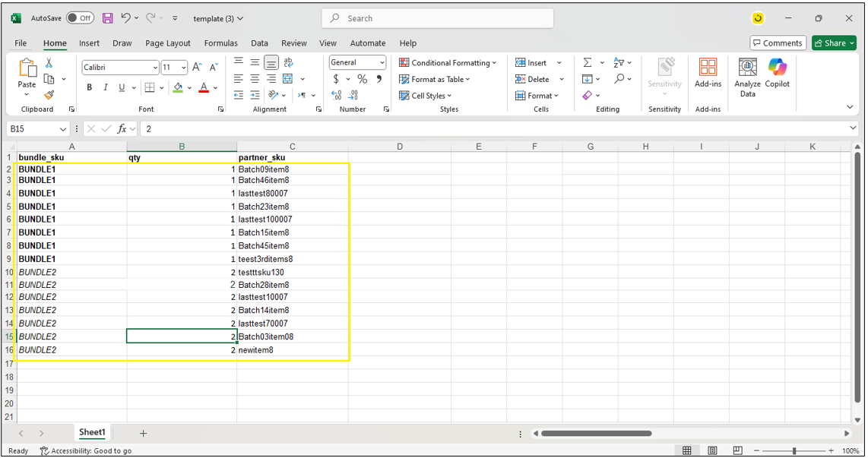Click the Cut scissors icon
Image resolution: width=868 pixels, height=458 pixels.
[x=49, y=63]
